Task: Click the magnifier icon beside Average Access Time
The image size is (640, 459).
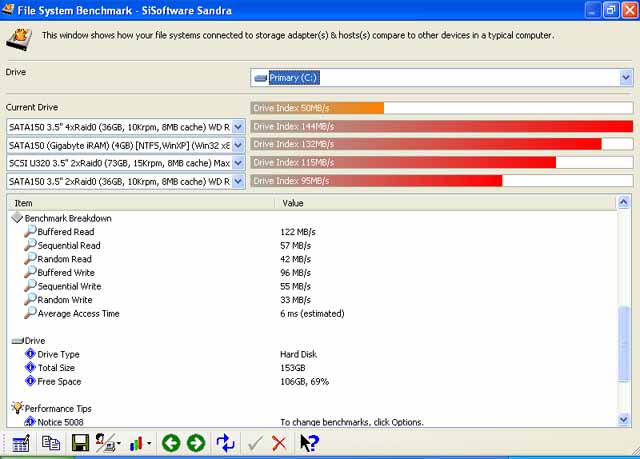Action: (x=30, y=313)
